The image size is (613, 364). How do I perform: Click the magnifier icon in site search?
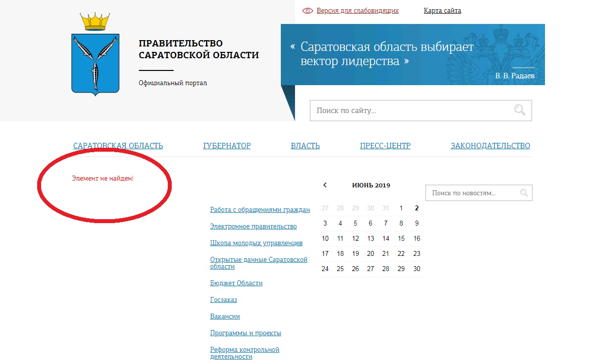tap(520, 110)
